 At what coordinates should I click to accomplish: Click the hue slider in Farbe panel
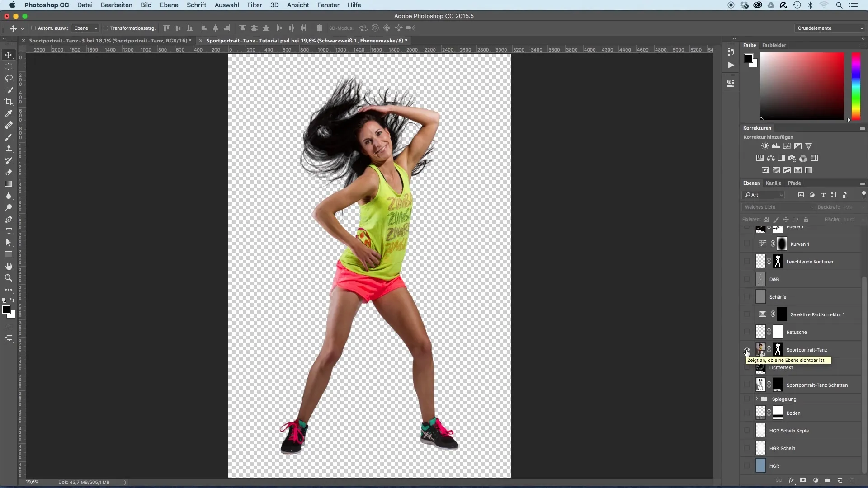856,86
